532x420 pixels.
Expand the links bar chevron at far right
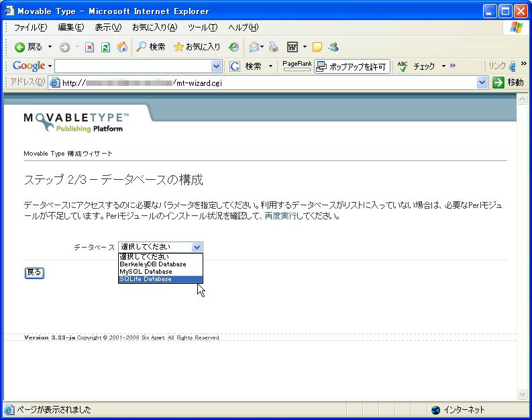[x=524, y=63]
